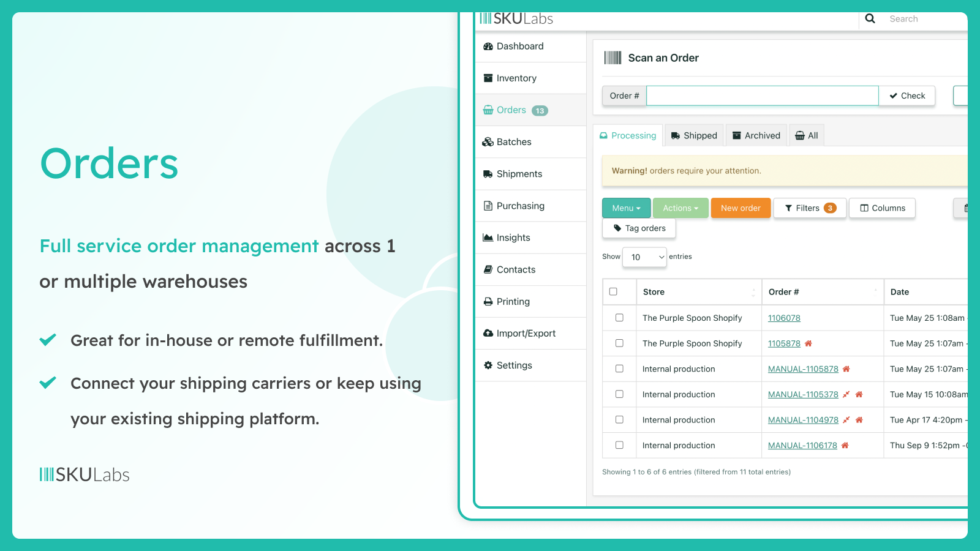Viewport: 980px width, 551px height.
Task: Open the Actions dropdown
Action: coord(680,208)
